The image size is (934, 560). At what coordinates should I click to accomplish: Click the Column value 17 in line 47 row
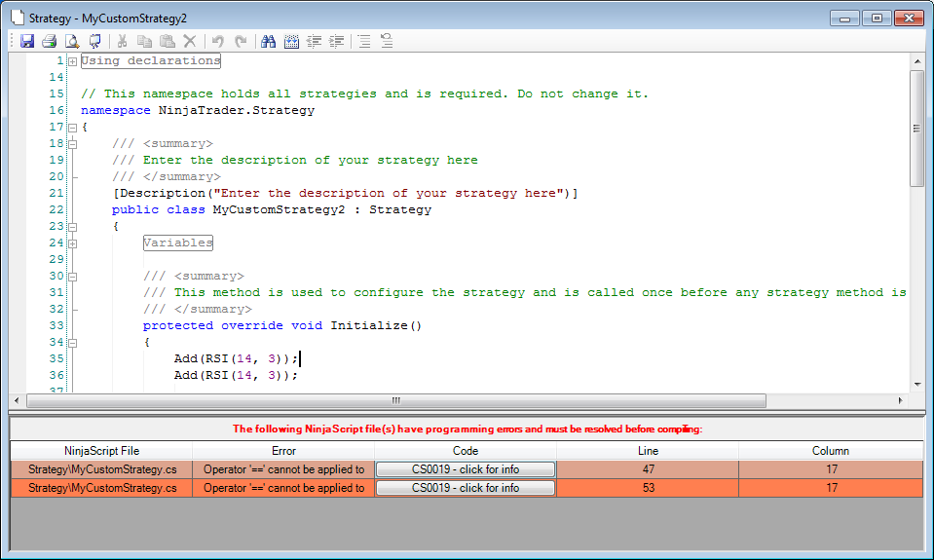[831, 469]
